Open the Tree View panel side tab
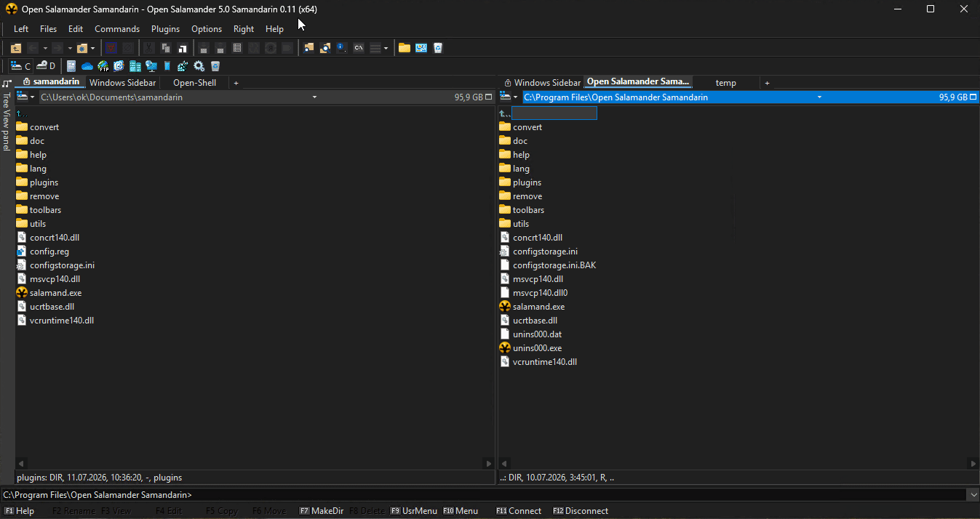The image size is (980, 519). [x=7, y=121]
